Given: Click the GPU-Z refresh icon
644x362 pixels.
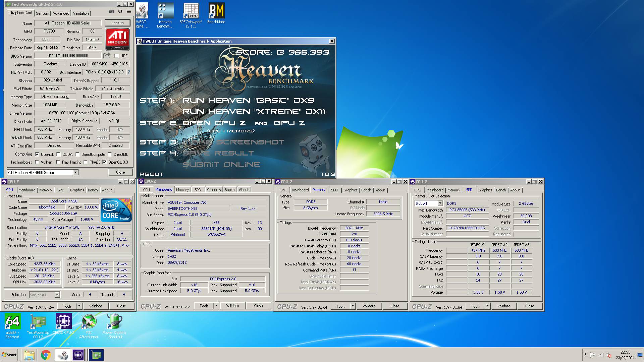Looking at the screenshot, I should click(x=120, y=12).
